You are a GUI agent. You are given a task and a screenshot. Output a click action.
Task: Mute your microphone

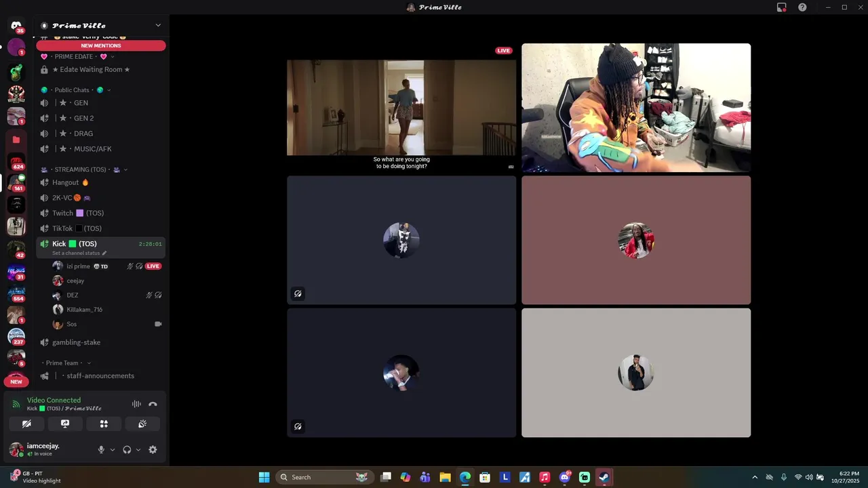101,449
